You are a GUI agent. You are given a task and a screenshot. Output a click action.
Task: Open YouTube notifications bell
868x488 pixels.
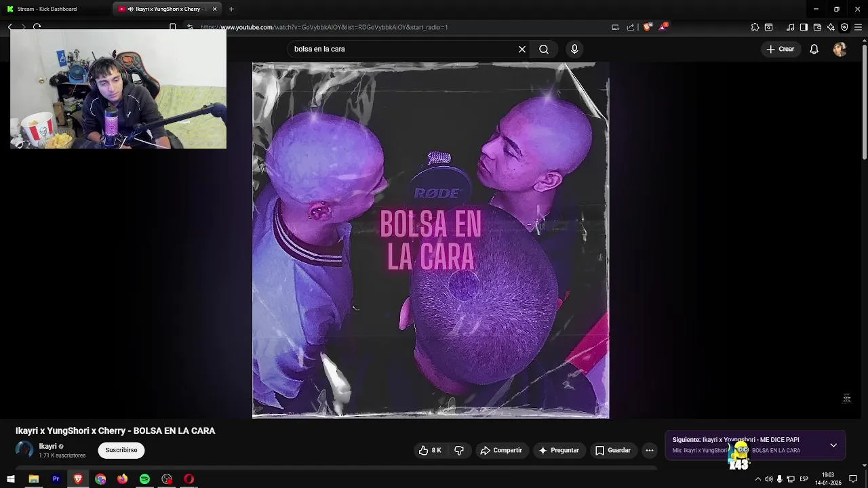click(814, 49)
